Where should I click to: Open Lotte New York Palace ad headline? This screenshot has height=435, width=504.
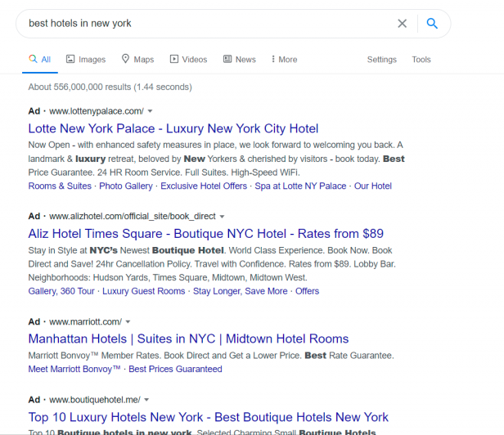click(x=173, y=128)
